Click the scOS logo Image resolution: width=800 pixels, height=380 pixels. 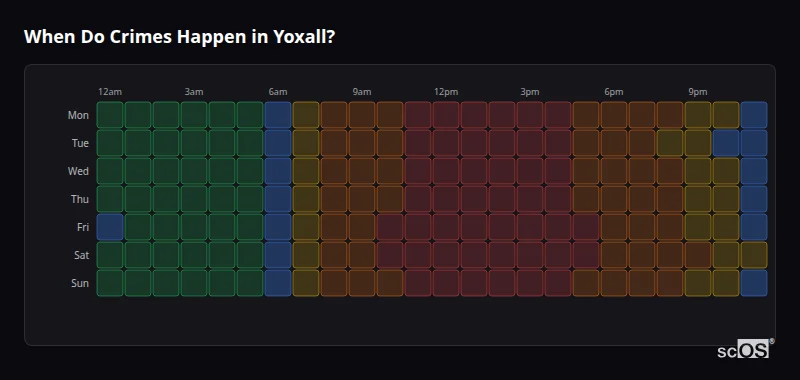click(x=745, y=348)
